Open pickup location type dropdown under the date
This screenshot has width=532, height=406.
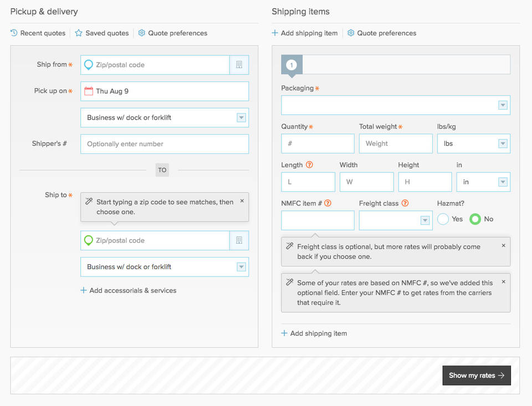164,117
